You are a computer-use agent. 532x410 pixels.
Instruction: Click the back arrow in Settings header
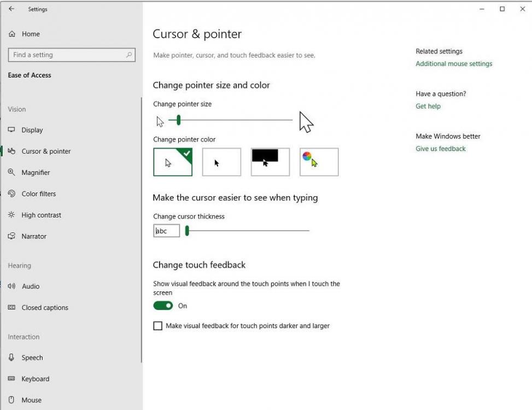coord(11,9)
